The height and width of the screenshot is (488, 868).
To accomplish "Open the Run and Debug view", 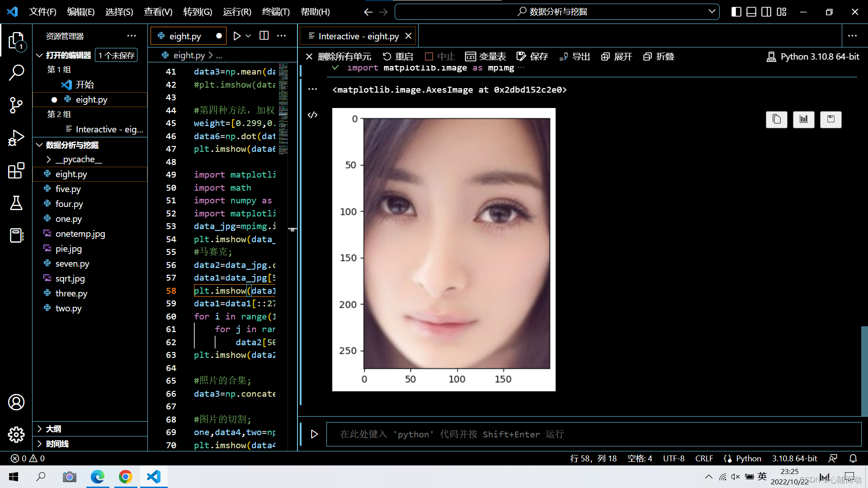I will pos(16,138).
